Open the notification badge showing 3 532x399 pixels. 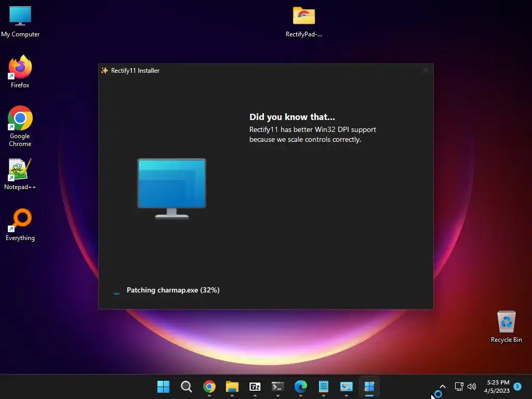(517, 386)
